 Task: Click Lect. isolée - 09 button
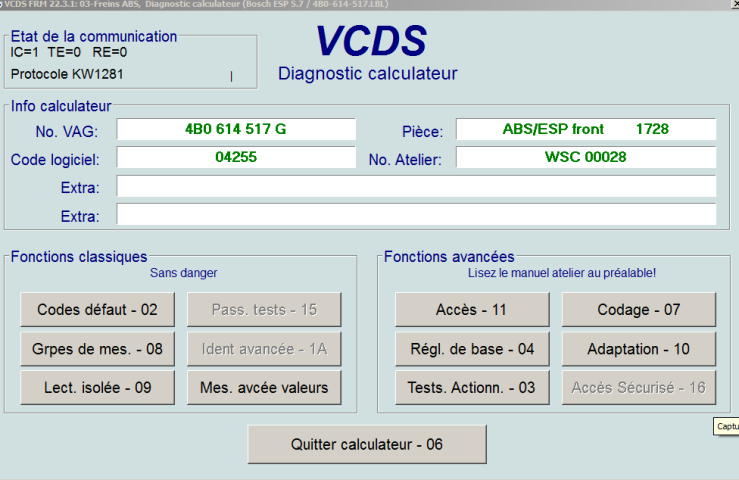pos(97,388)
